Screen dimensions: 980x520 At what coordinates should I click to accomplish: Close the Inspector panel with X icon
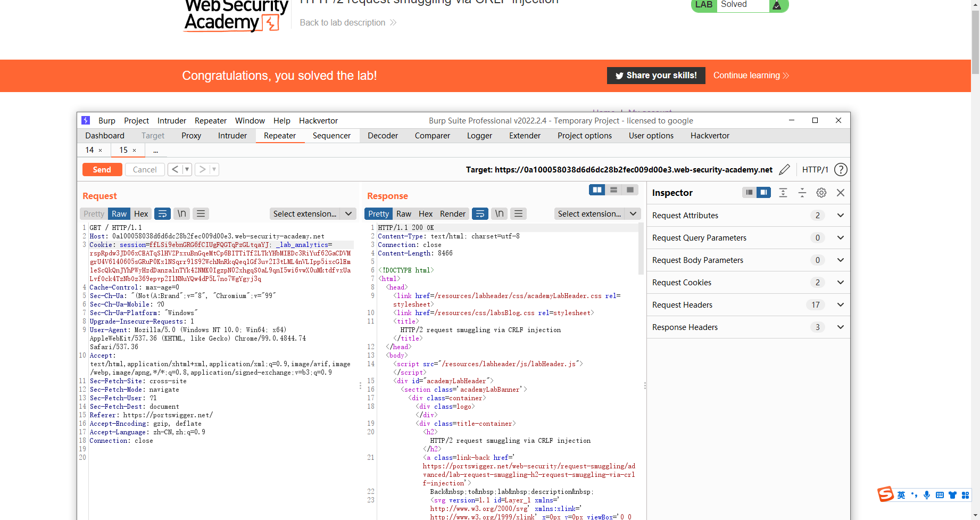pos(841,193)
